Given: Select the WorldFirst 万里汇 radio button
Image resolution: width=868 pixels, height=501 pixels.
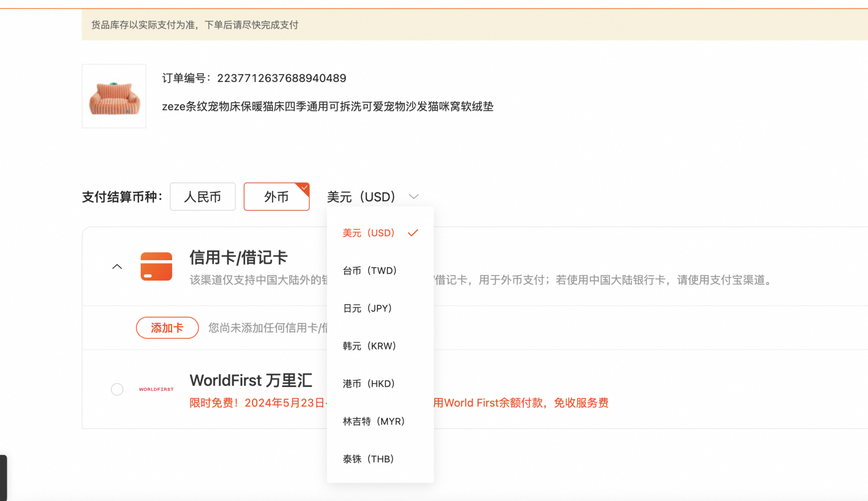Looking at the screenshot, I should point(117,389).
